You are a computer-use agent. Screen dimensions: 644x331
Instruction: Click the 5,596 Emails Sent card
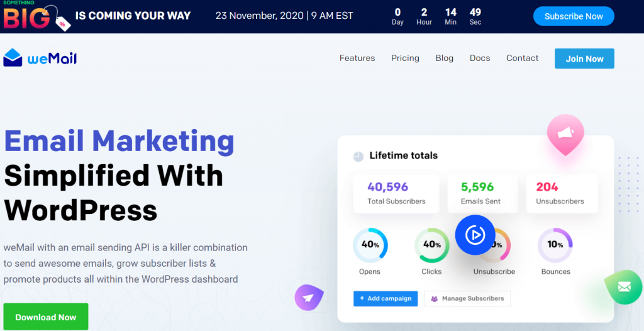tap(482, 193)
